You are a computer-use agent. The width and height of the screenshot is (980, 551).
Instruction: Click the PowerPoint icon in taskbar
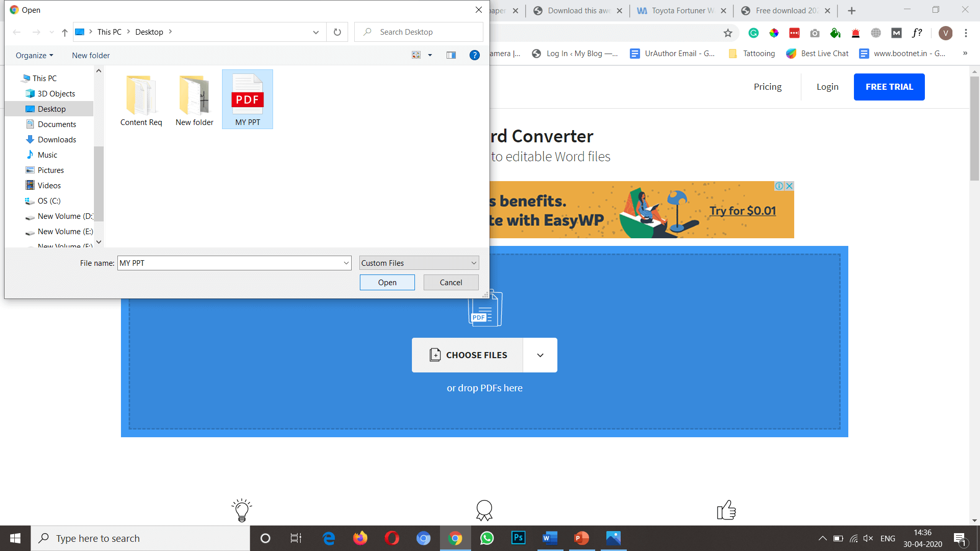(x=581, y=538)
